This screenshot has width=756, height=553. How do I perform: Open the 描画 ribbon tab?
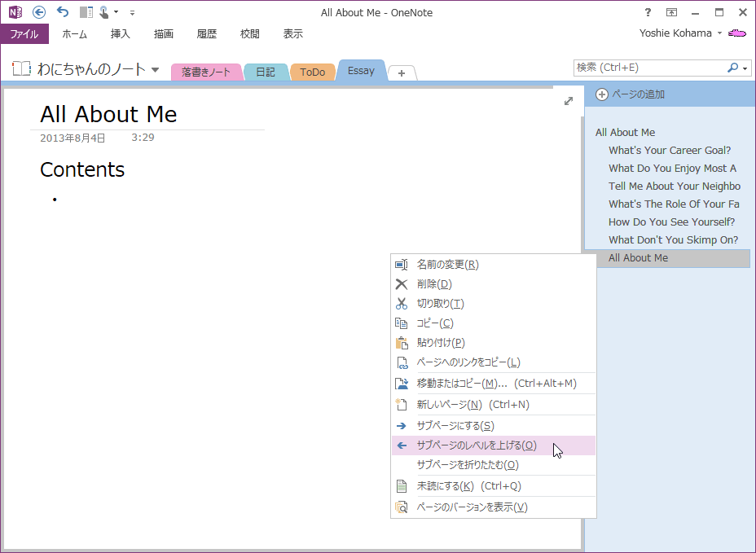point(164,33)
